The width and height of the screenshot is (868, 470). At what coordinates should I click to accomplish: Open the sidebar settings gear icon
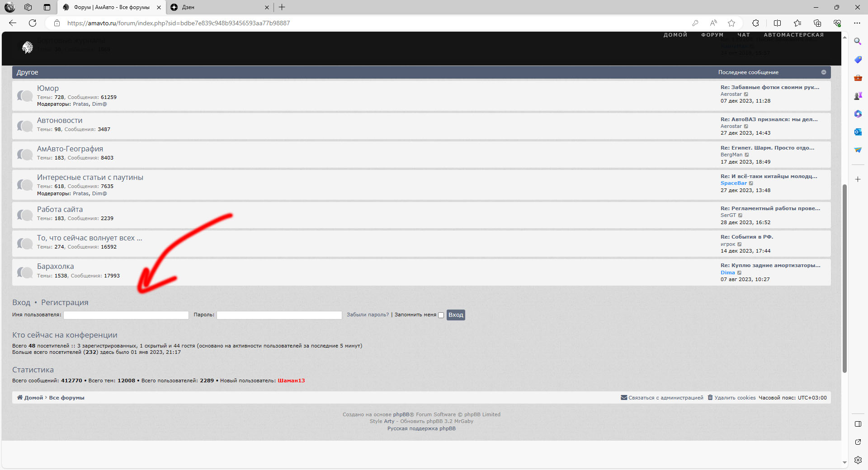858,460
